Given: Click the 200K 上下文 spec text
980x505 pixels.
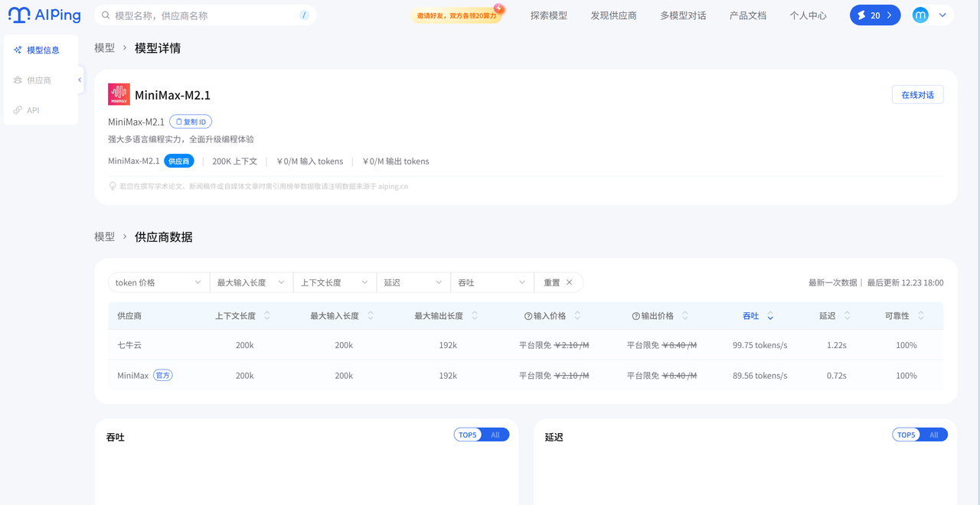Looking at the screenshot, I should (235, 161).
